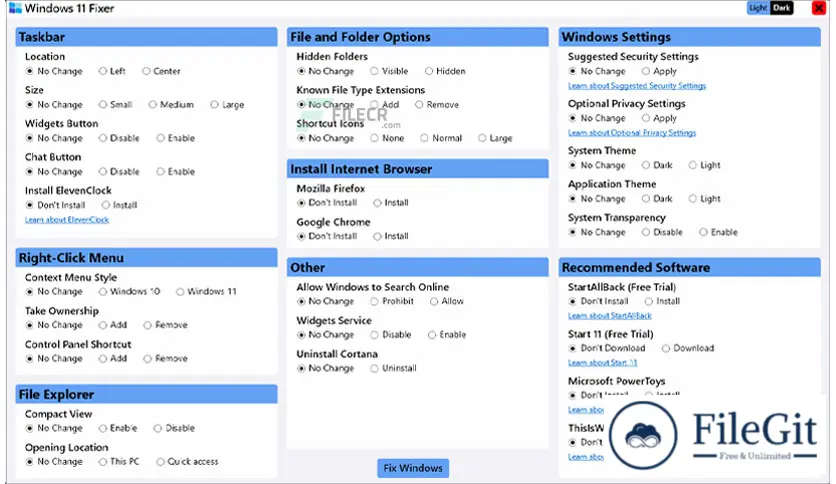Select Uninstall for Cortana
836x484 pixels.
(393, 369)
